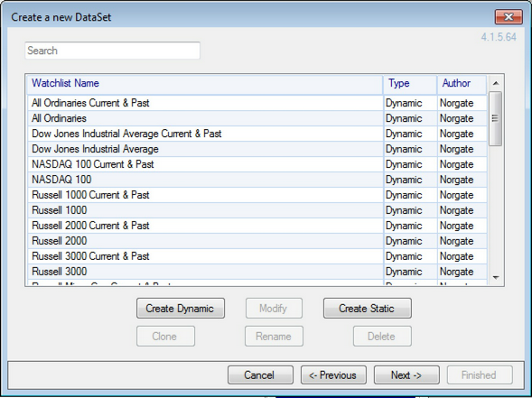
Task: Click Norgate author cell of Russell 3000 row
Action: 462,272
